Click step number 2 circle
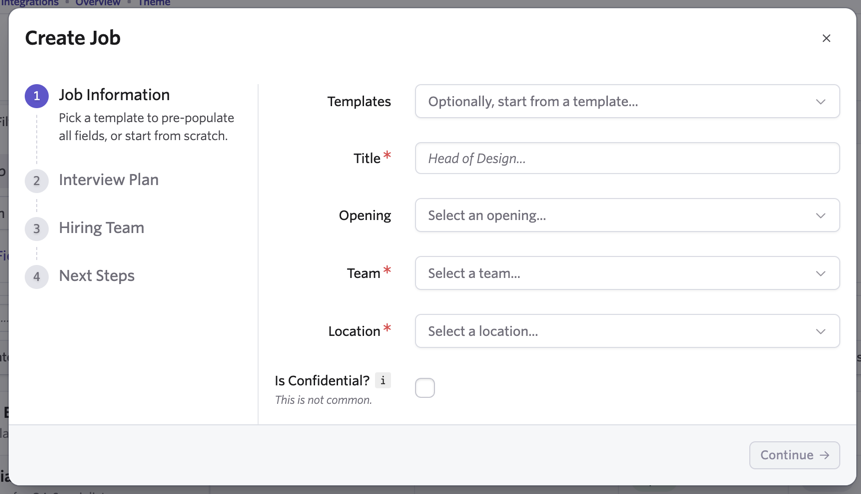The height and width of the screenshot is (494, 861). pos(37,181)
